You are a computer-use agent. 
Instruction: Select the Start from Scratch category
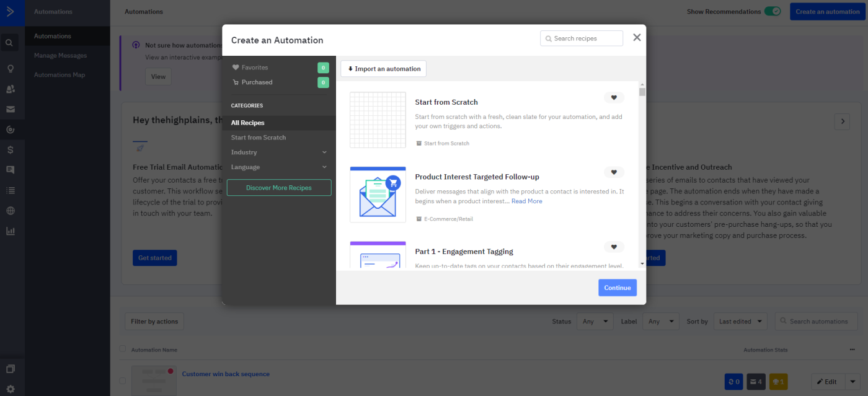(259, 138)
